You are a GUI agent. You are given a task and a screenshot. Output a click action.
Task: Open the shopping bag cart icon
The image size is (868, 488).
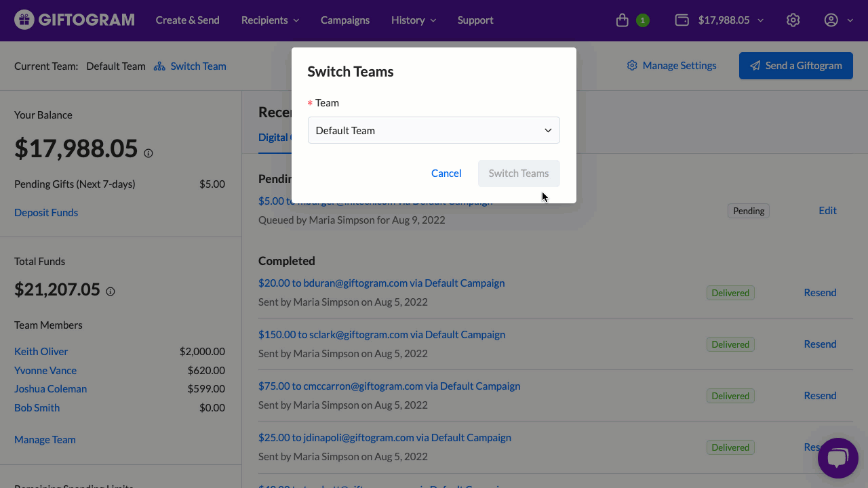pyautogui.click(x=622, y=20)
